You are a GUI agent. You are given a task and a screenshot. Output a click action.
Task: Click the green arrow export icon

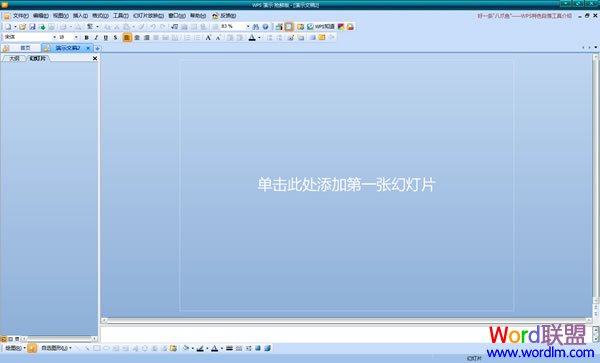point(42,26)
